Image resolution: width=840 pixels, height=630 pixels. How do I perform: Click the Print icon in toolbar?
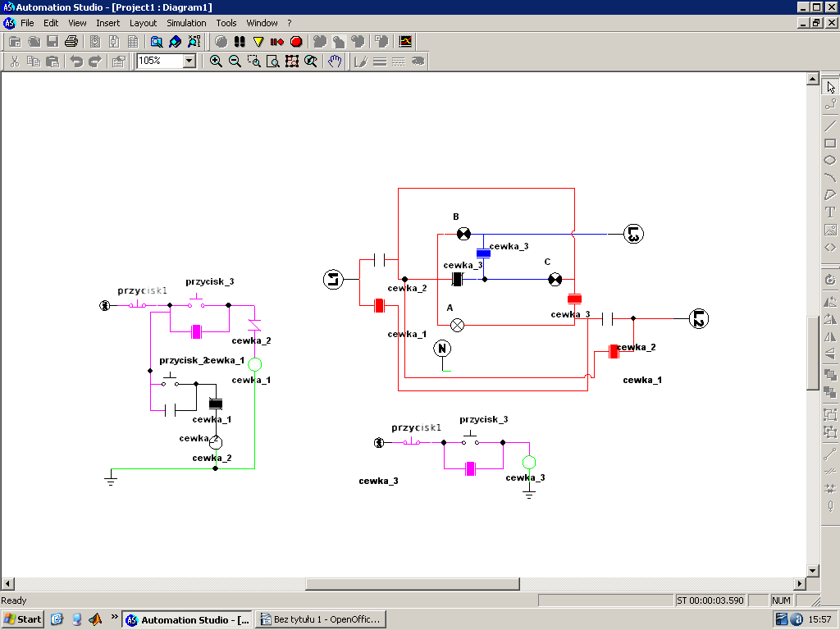click(x=71, y=41)
